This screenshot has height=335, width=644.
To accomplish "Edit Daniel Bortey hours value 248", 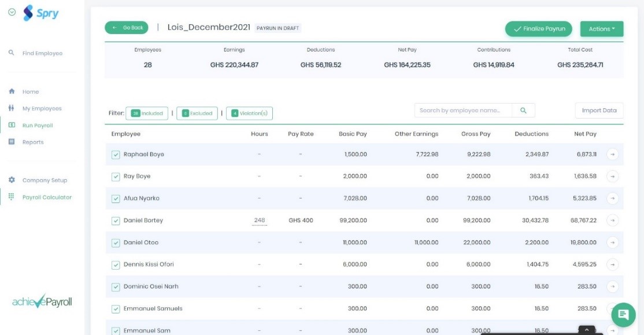I will (x=260, y=220).
